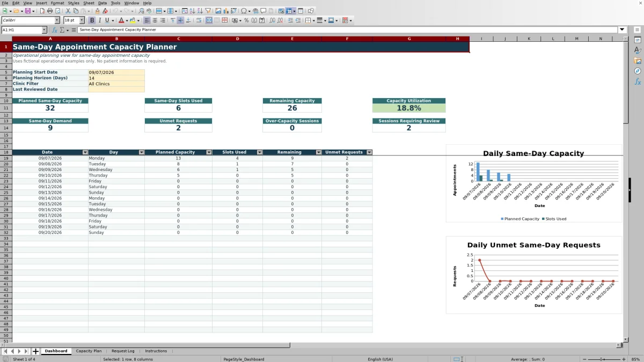This screenshot has width=644, height=362.
Task: Open the Sheet menu
Action: pyautogui.click(x=89, y=3)
